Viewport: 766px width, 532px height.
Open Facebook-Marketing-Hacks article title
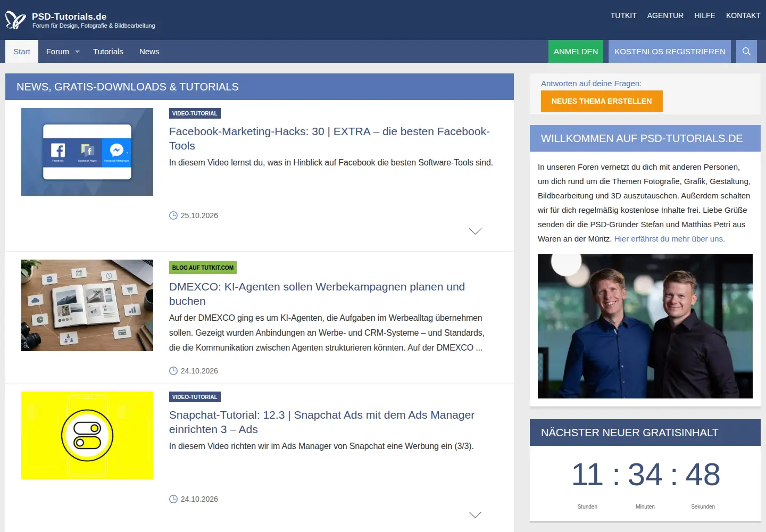tap(329, 138)
